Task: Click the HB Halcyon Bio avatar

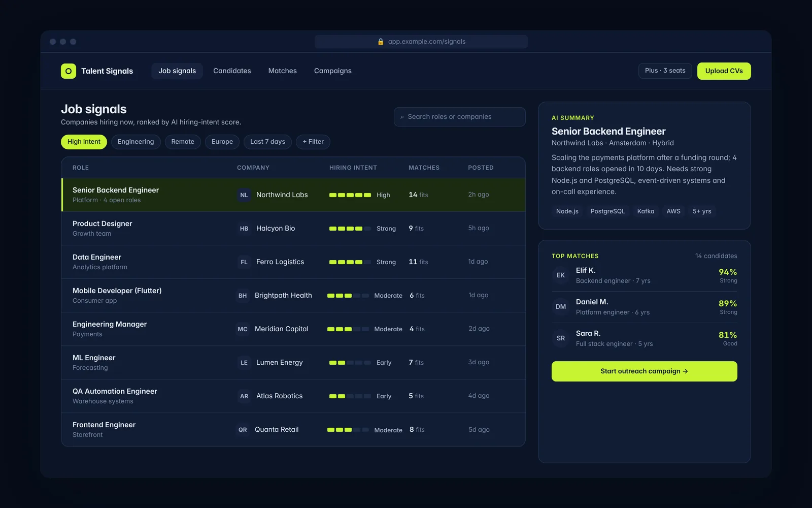Action: [244, 229]
